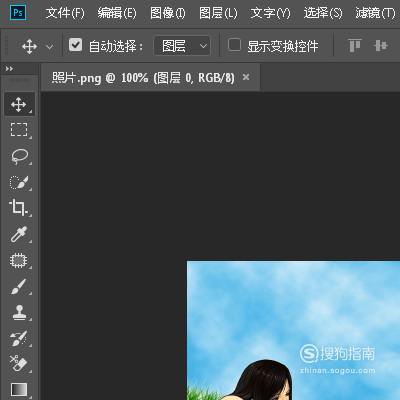The image size is (400, 400).
Task: Select the Eraser tool
Action: (19, 364)
